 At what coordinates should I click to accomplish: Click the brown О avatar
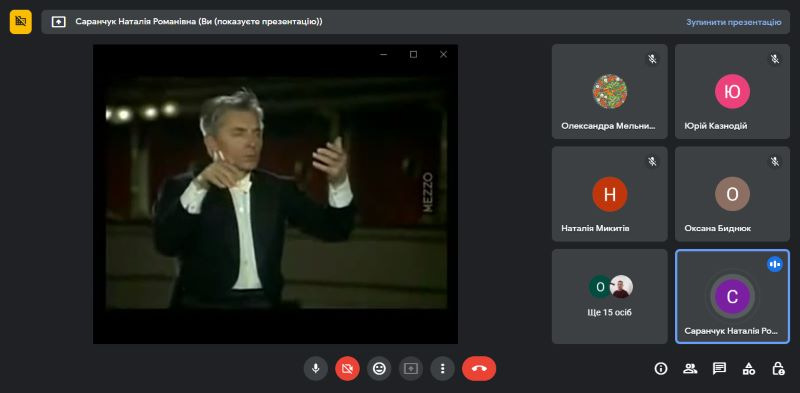732,194
